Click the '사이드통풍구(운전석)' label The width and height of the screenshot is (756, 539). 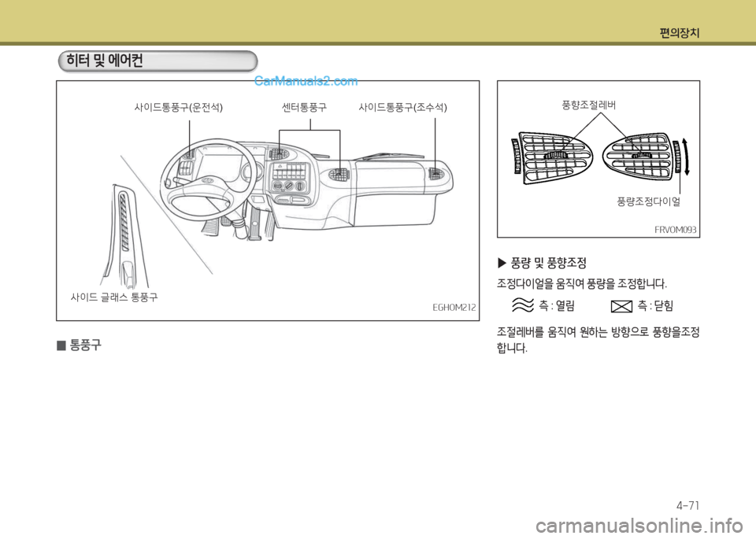tap(179, 107)
